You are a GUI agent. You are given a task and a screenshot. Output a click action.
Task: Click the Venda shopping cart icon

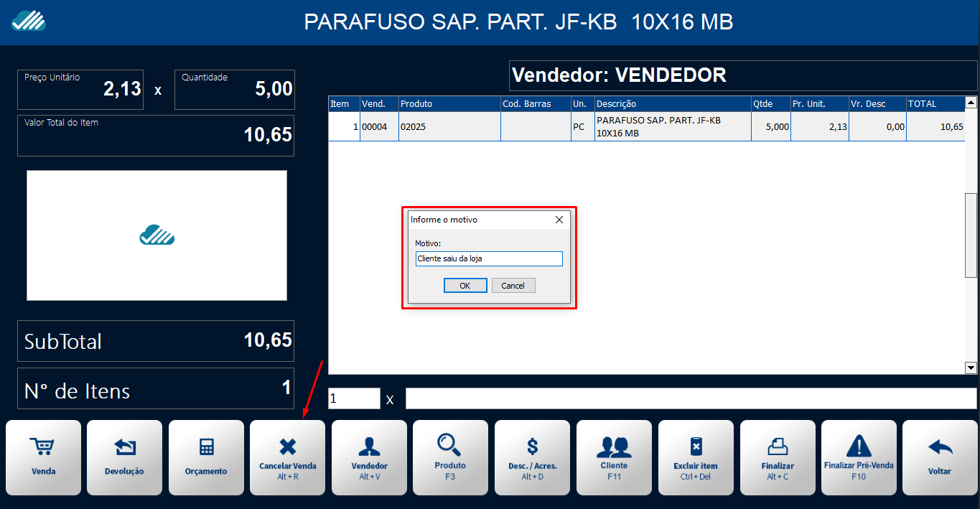[x=44, y=448]
